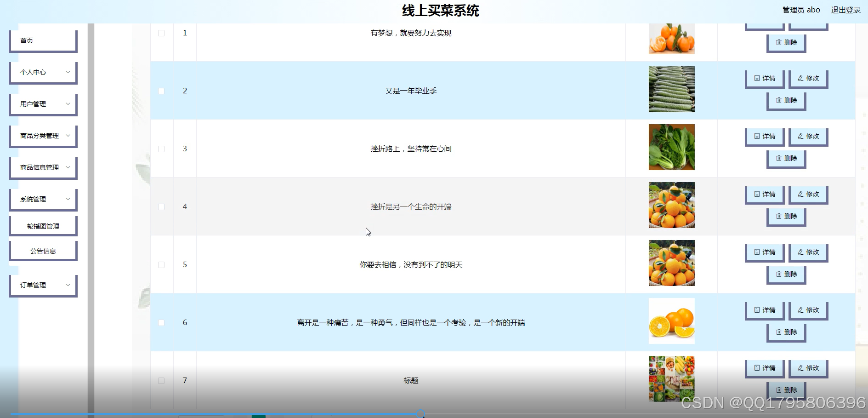Click 退出登录 to log out
This screenshot has height=418, width=868.
(x=846, y=9)
